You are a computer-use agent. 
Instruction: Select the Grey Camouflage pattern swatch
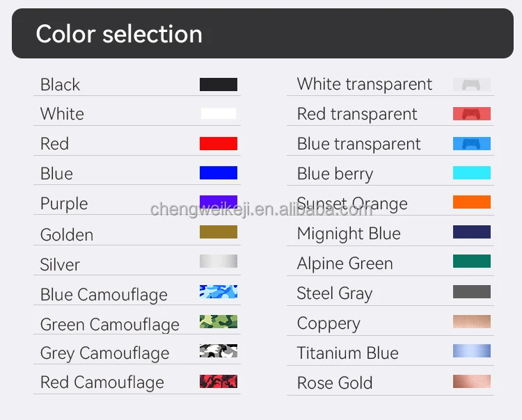click(219, 351)
